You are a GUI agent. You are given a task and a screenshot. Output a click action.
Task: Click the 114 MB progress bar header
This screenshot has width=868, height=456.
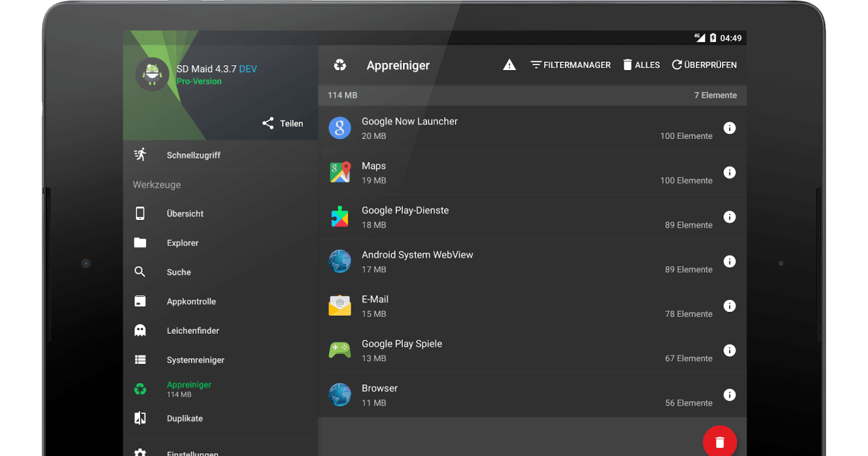click(x=532, y=95)
